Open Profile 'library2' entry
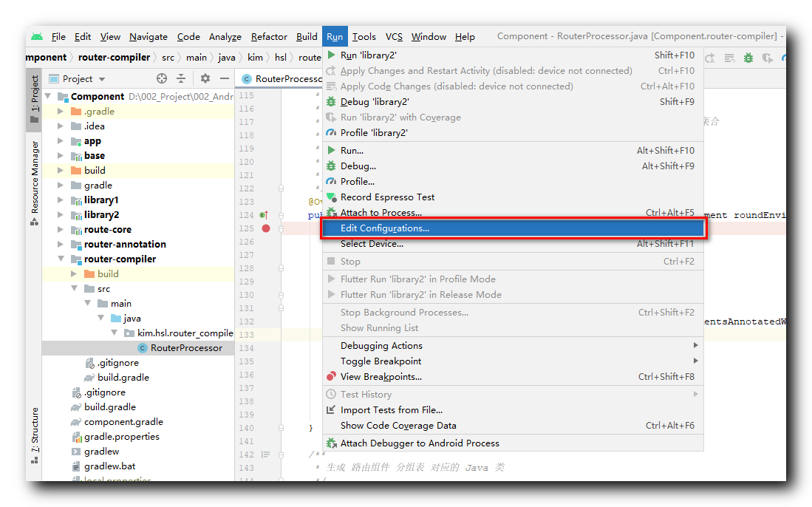 coord(513,133)
